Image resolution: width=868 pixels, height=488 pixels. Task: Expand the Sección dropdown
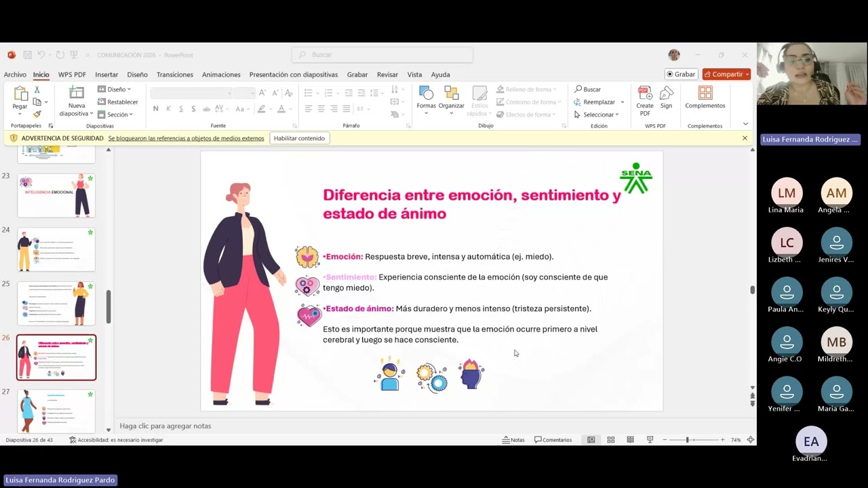115,115
